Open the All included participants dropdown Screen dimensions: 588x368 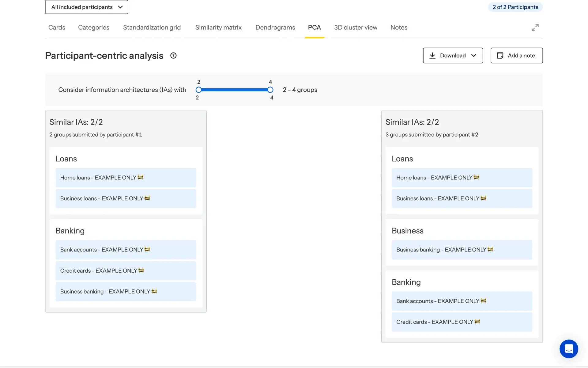tap(86, 7)
